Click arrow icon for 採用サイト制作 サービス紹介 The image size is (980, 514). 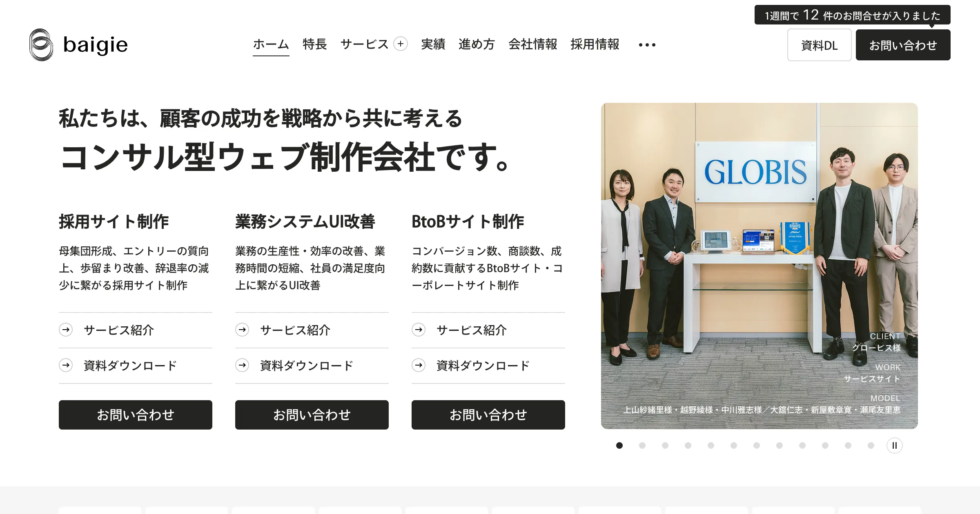66,330
